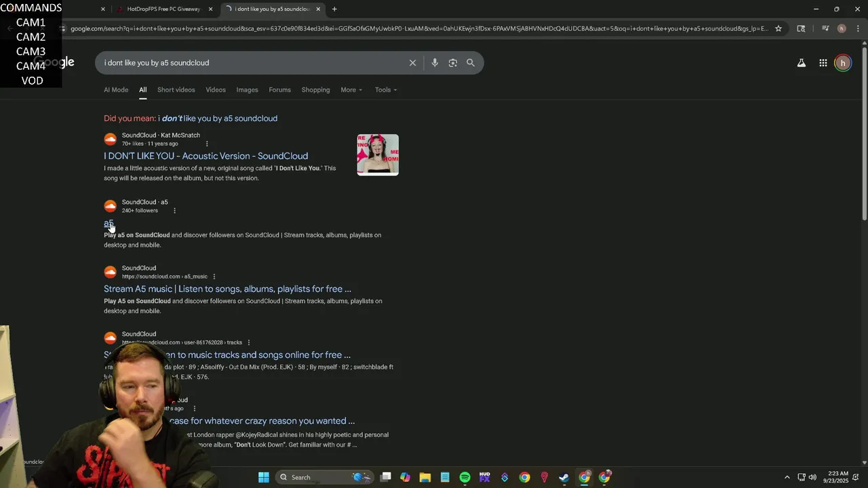The width and height of the screenshot is (868, 488).
Task: Open Search Labs flask icon
Action: [x=801, y=63]
